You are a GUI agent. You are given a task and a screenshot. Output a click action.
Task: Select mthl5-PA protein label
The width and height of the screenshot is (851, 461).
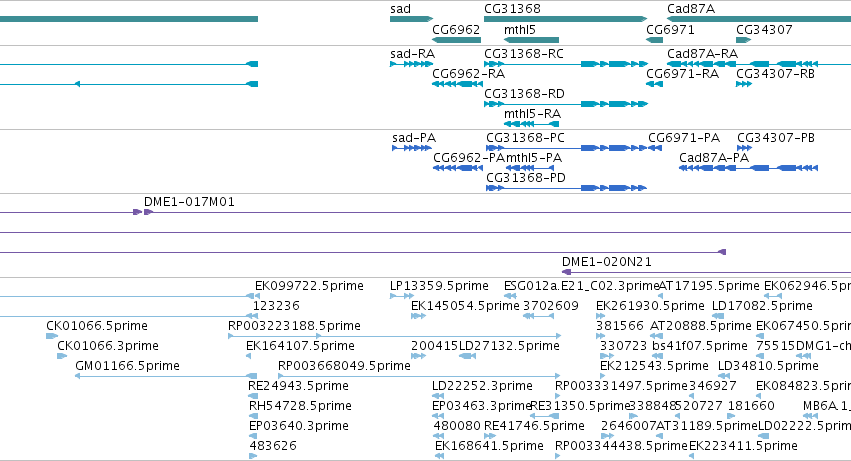534,158
